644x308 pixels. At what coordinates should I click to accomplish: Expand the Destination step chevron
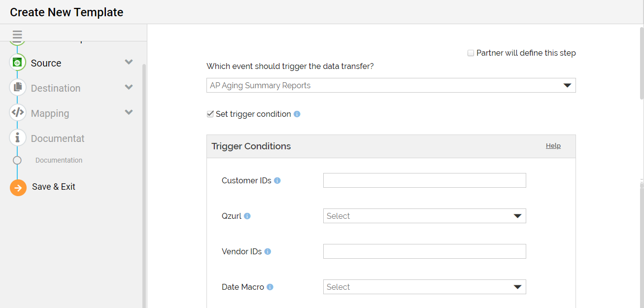coord(129,87)
